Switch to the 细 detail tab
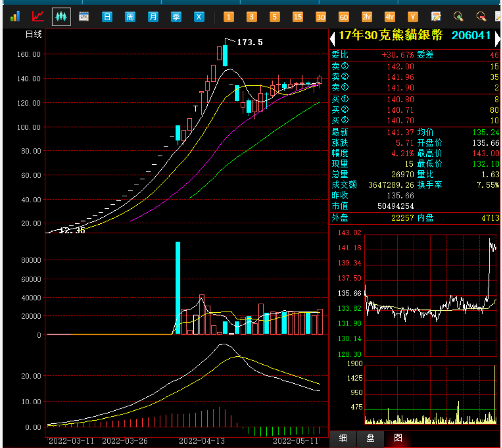 343,438
